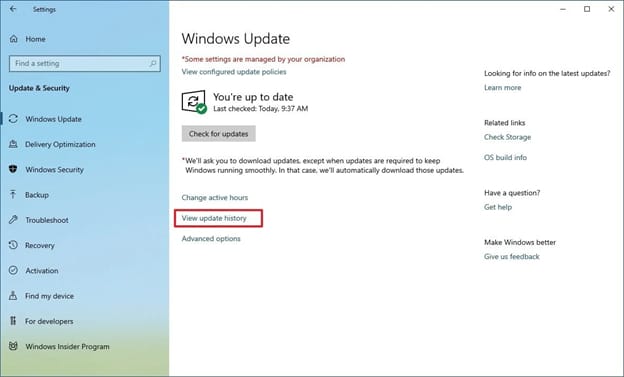624x377 pixels.
Task: Click the Activation checkmark icon
Action: click(13, 270)
